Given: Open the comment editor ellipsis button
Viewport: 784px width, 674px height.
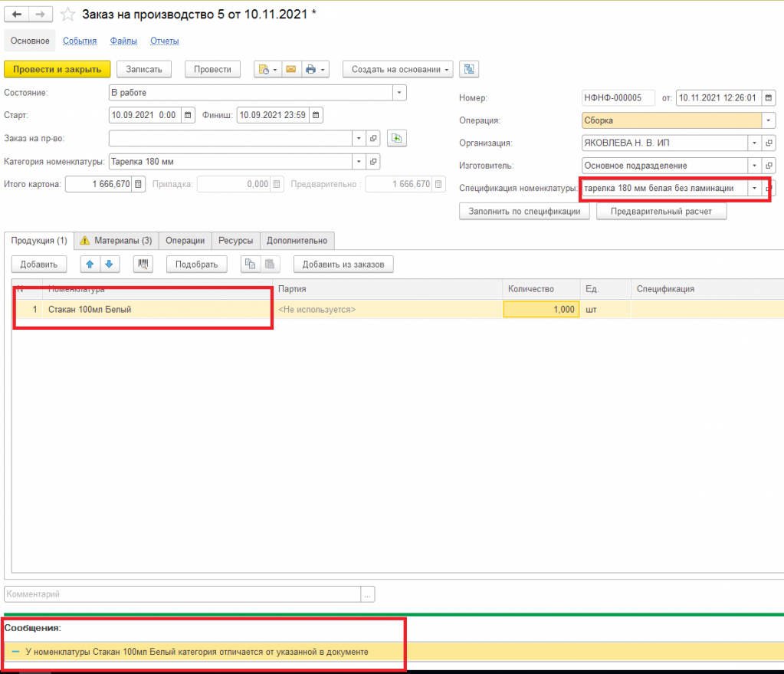Looking at the screenshot, I should tap(368, 594).
